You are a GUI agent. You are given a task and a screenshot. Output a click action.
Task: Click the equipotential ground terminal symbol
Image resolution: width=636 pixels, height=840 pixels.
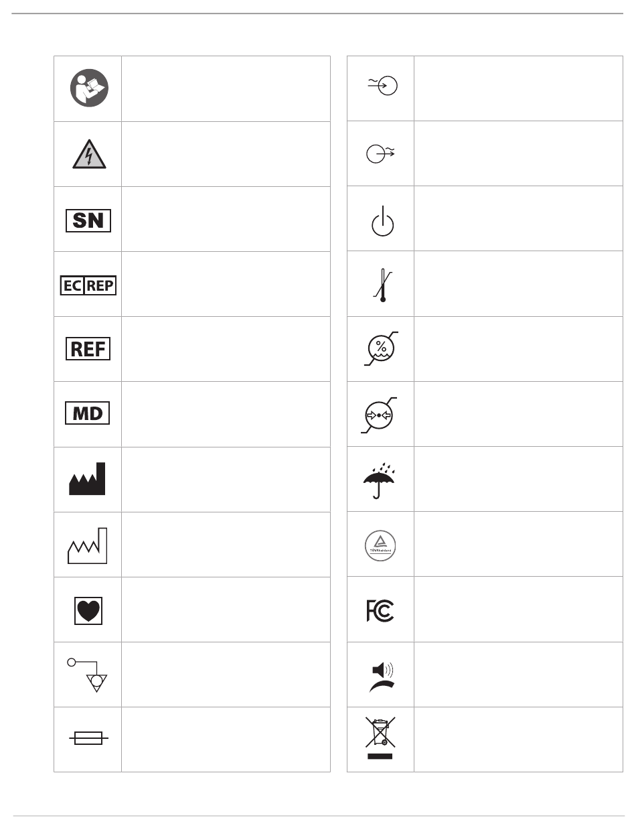(88, 675)
